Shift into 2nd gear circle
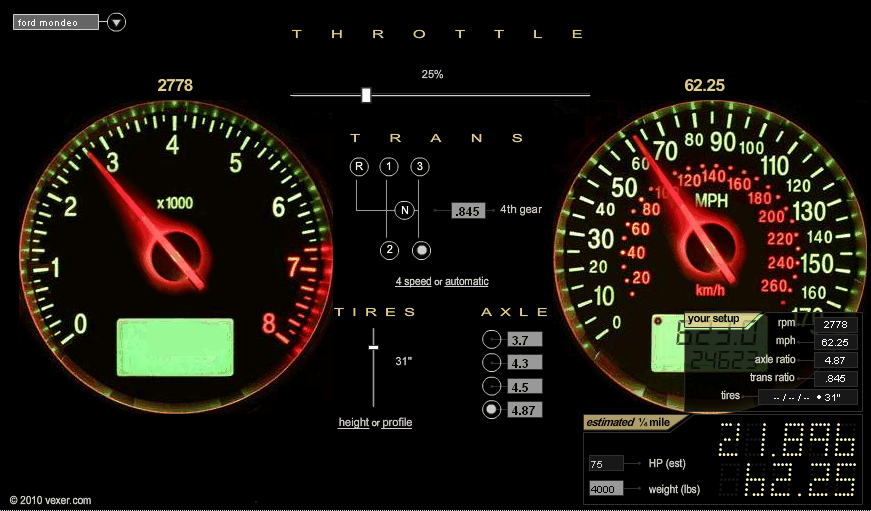This screenshot has width=871, height=511. [390, 250]
